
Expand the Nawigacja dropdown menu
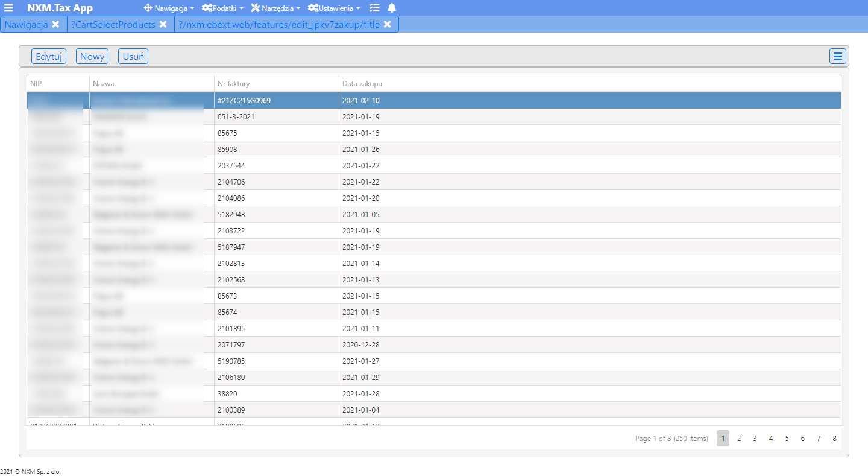coord(169,8)
